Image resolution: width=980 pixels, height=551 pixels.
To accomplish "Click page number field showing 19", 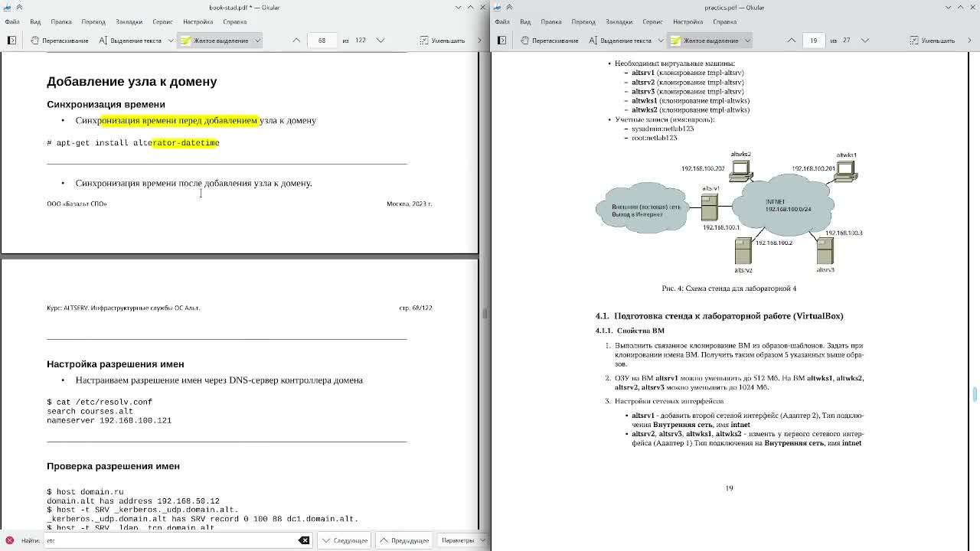I will (x=813, y=41).
